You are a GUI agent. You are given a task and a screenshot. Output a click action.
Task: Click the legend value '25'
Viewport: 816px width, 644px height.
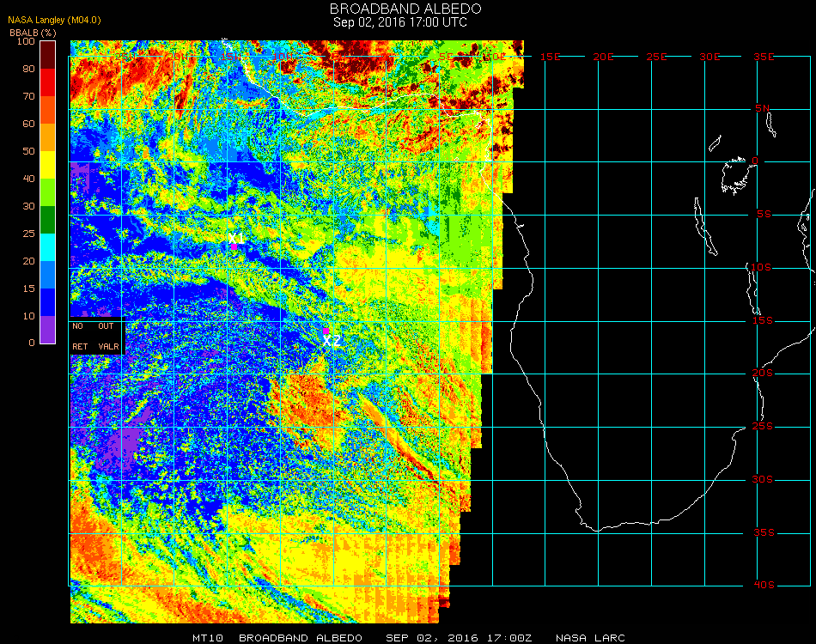click(x=28, y=234)
